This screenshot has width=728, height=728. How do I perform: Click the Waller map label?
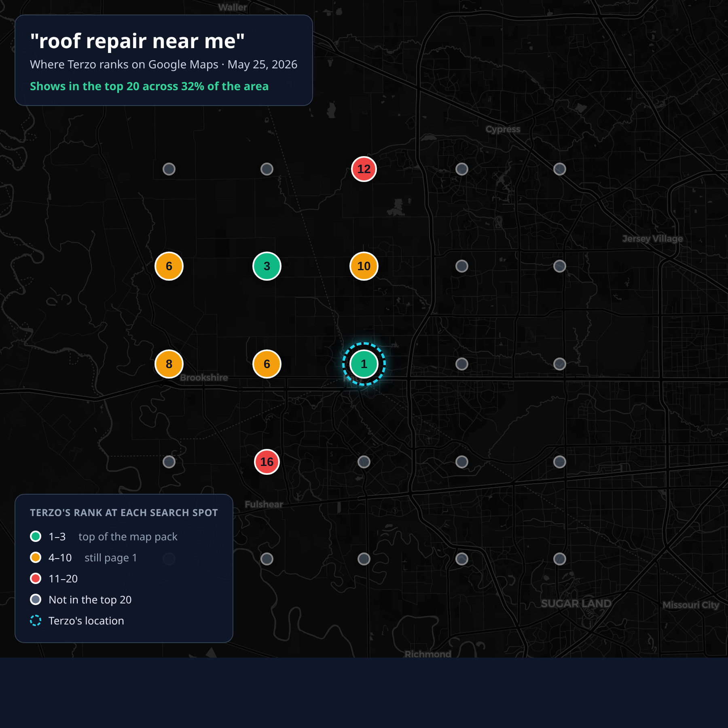(x=233, y=7)
